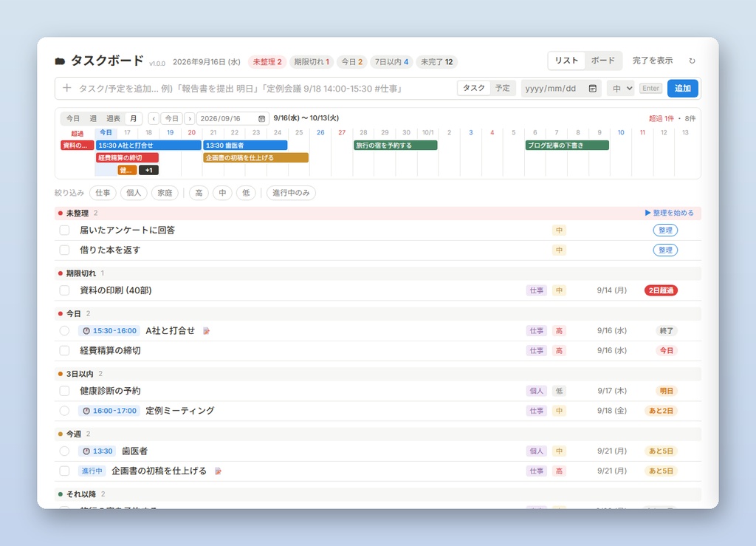Switch to the リスト view tab
The height and width of the screenshot is (546, 756).
(566, 61)
